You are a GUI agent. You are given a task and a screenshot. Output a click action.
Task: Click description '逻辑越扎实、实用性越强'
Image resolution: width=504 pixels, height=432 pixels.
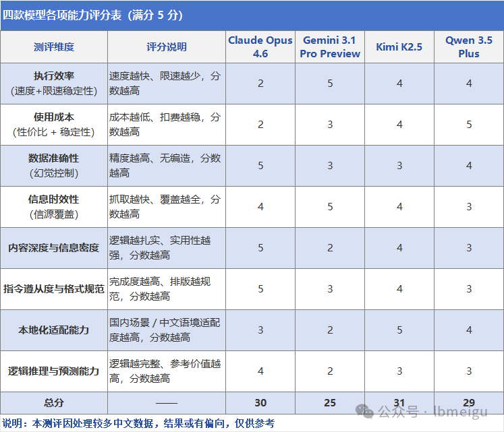pyautogui.click(x=160, y=248)
